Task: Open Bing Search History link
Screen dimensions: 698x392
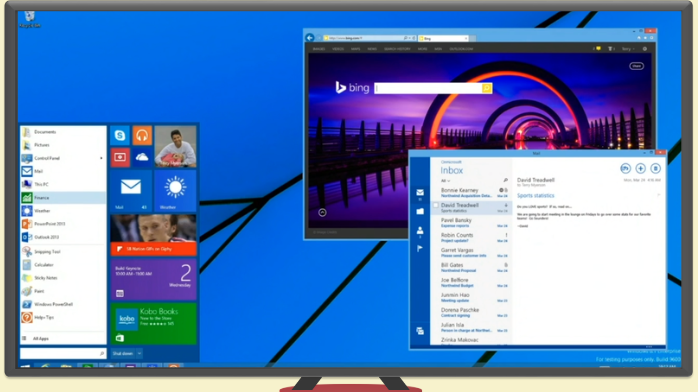Action: (x=397, y=49)
